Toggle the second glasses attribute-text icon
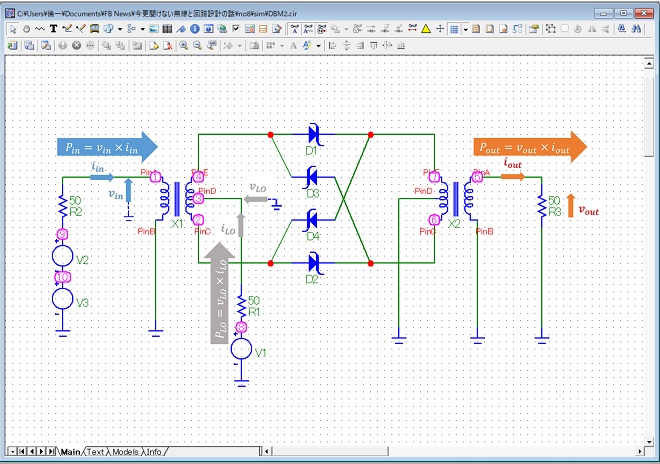This screenshot has height=464, width=660. [x=309, y=29]
